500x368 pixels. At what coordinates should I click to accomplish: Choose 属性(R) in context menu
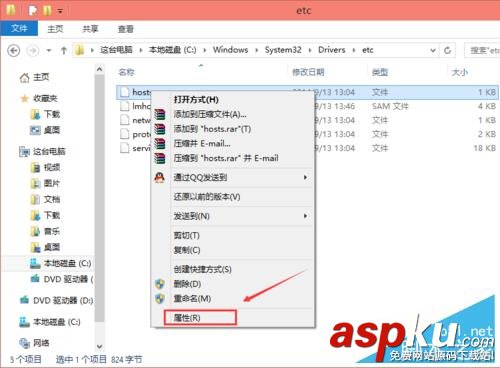point(200,318)
